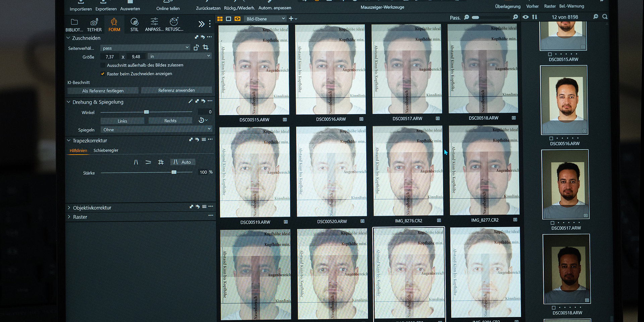The height and width of the screenshot is (322, 644).
Task: Reset the Trapezkorrektur tool
Action: coord(197,139)
